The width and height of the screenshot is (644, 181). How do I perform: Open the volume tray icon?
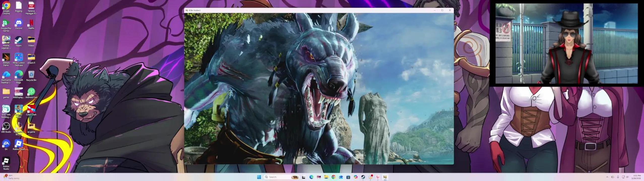(x=627, y=177)
